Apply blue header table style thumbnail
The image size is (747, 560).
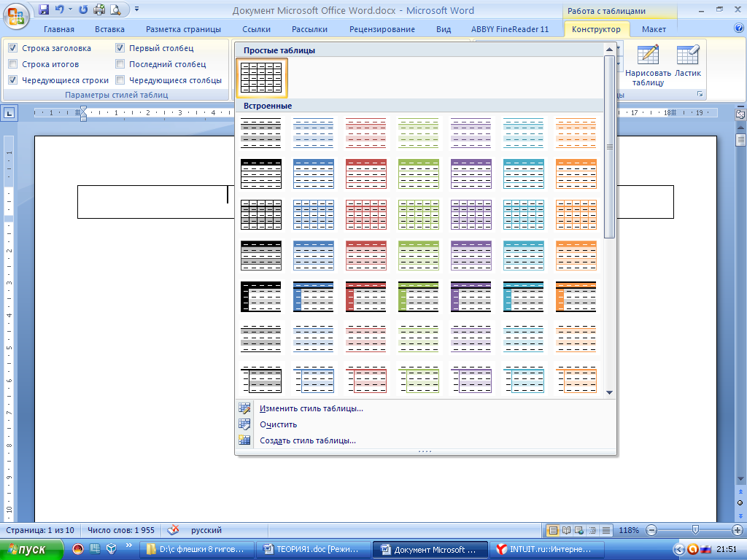[x=314, y=174]
